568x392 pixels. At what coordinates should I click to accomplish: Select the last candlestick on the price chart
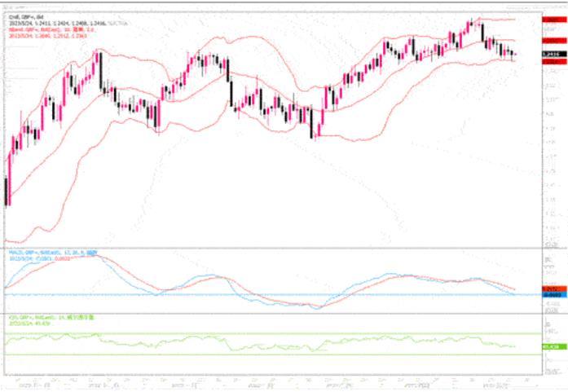click(513, 55)
